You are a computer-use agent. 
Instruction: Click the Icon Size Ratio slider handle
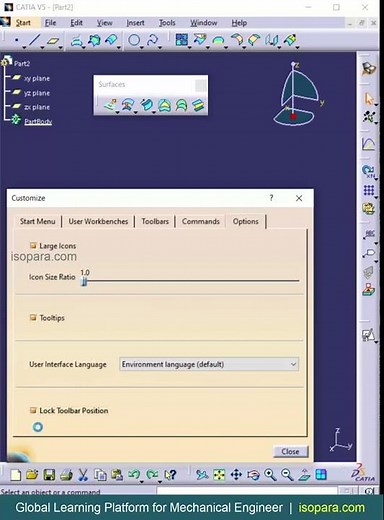pos(84,281)
